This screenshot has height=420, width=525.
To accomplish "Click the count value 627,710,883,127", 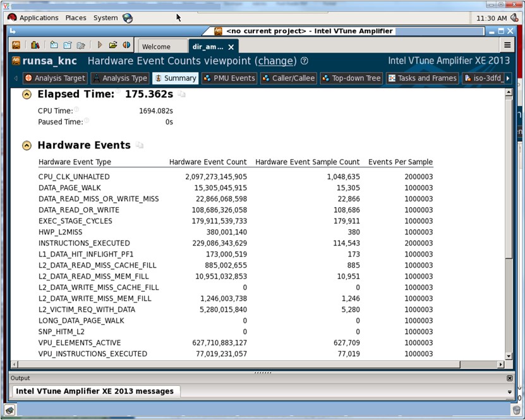I will pos(220,343).
